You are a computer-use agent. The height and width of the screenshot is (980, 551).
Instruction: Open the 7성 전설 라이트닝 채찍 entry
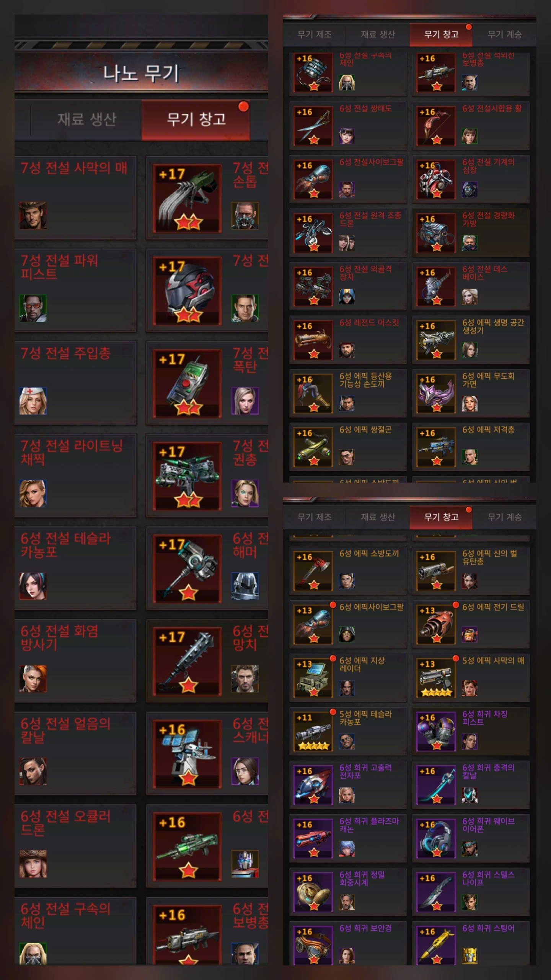(75, 476)
